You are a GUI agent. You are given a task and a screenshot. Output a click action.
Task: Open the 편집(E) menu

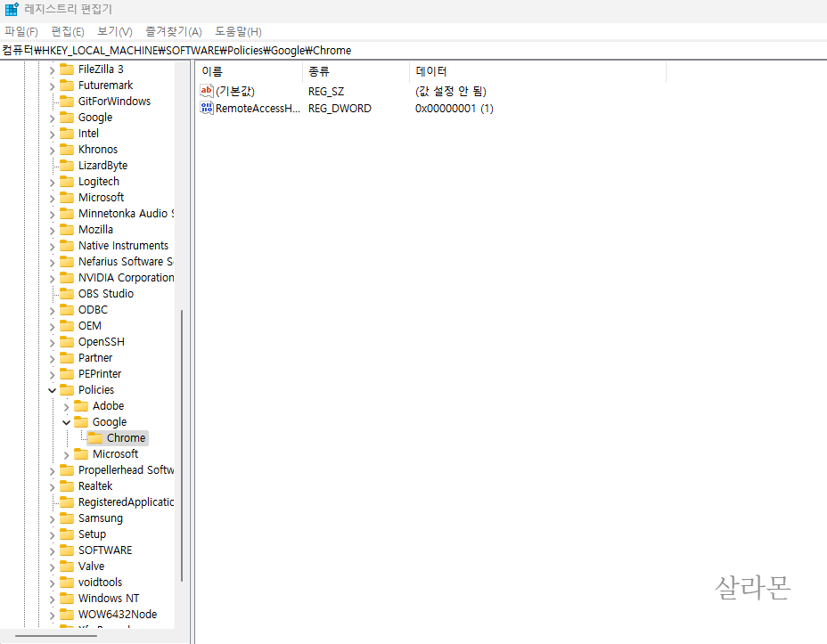68,31
